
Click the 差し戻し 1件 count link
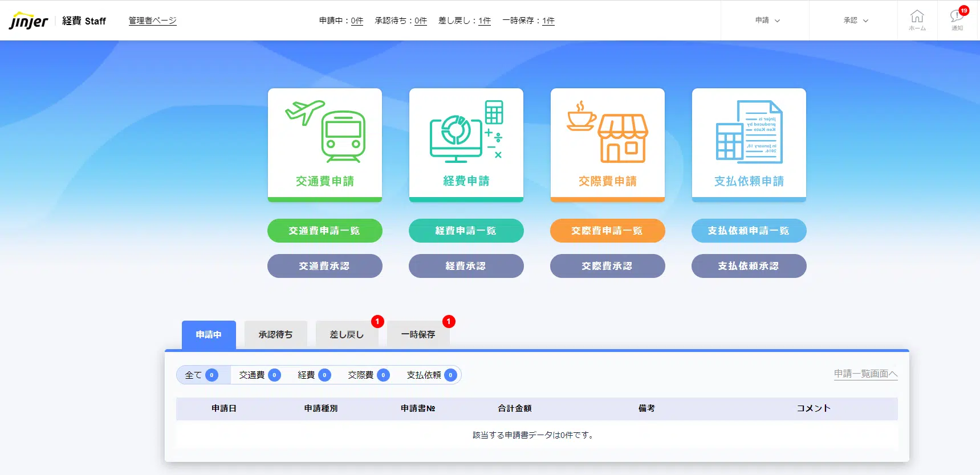click(x=485, y=21)
